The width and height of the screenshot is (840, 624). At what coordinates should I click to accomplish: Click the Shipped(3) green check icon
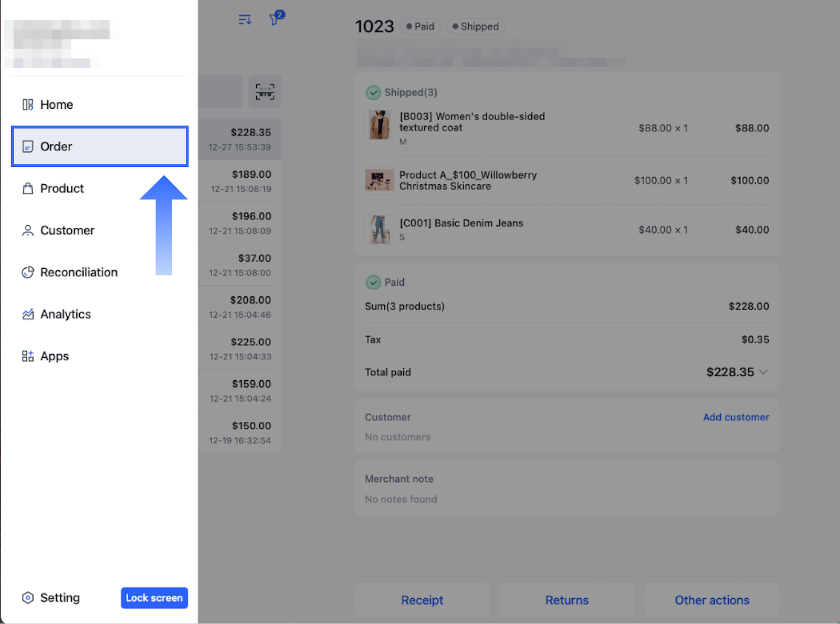(x=373, y=93)
